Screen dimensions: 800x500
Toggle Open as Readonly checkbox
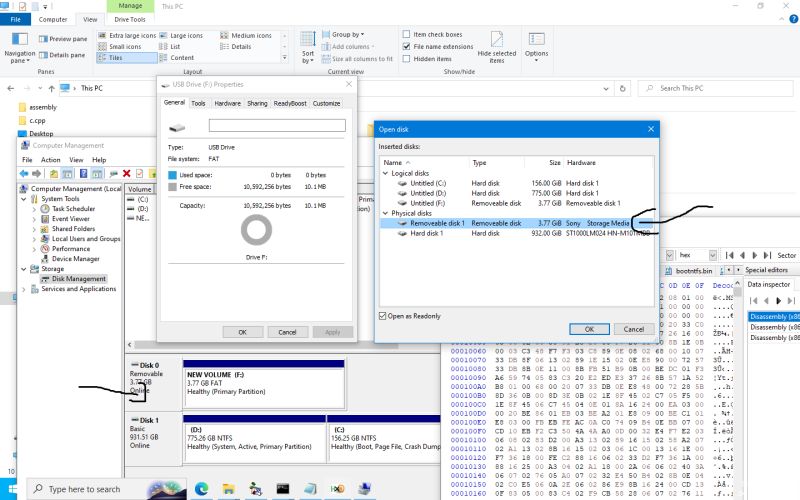[x=382, y=316]
